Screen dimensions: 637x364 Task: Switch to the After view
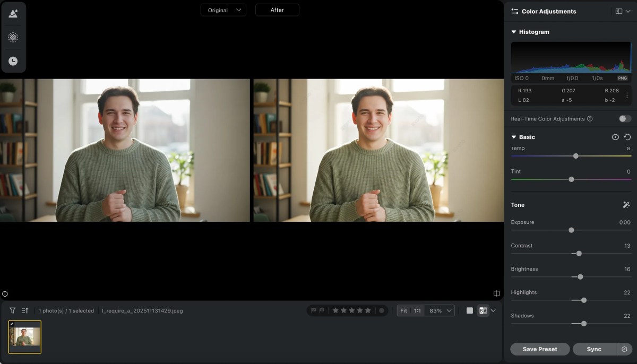click(277, 10)
